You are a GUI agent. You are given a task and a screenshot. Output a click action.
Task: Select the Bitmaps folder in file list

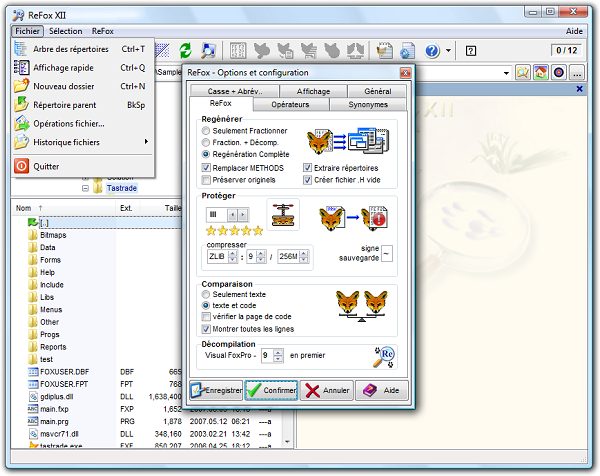pyautogui.click(x=53, y=235)
